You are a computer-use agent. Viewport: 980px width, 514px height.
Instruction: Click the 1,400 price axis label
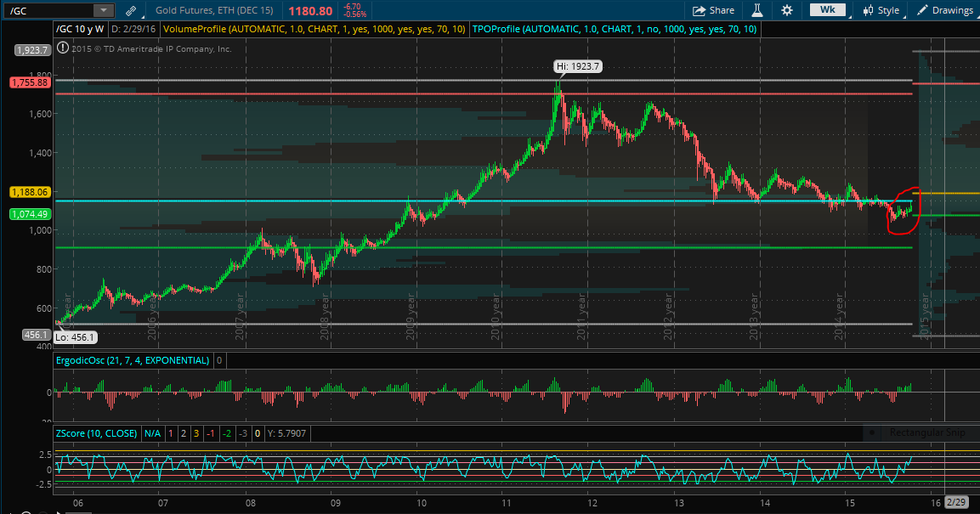coord(39,153)
